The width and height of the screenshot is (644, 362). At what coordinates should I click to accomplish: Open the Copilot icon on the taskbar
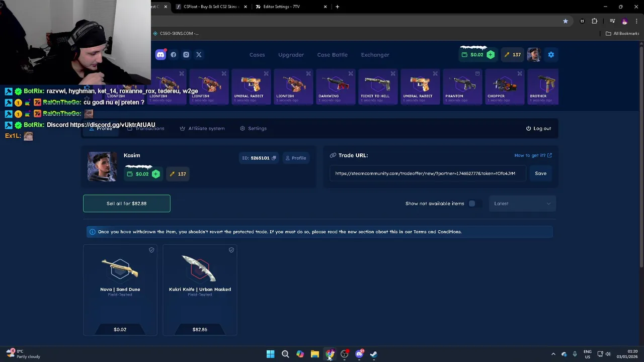[300, 354]
